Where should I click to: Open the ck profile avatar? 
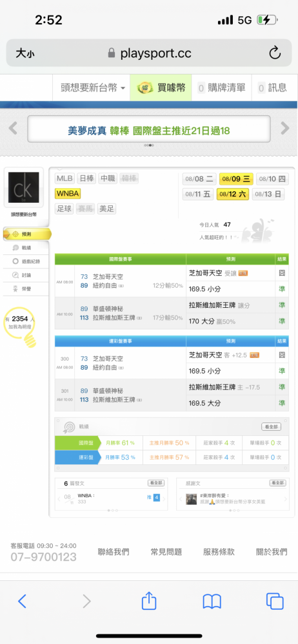(x=24, y=187)
